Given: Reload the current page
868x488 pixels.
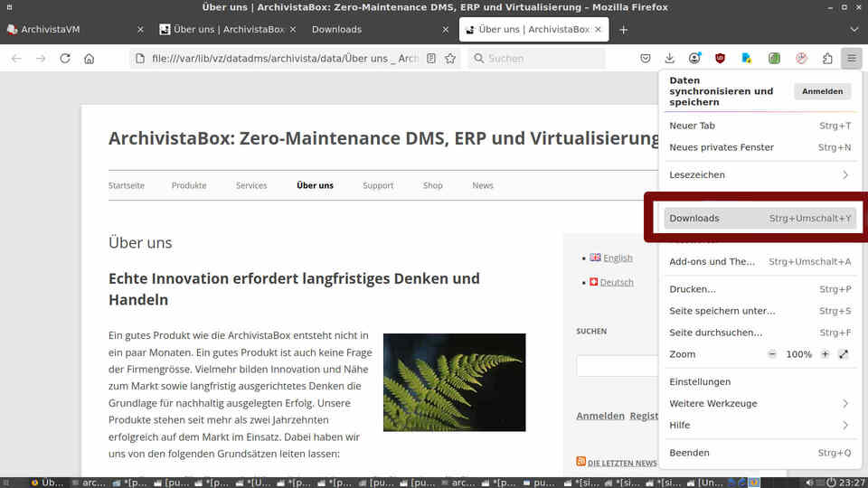Looking at the screenshot, I should (65, 58).
